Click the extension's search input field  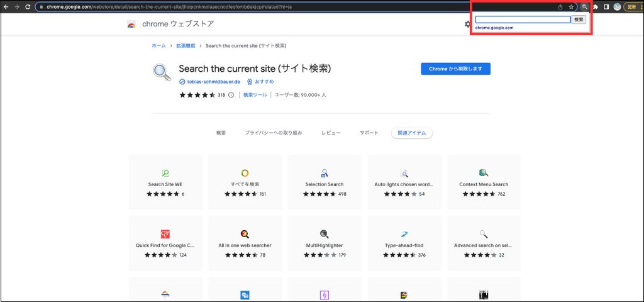523,20
